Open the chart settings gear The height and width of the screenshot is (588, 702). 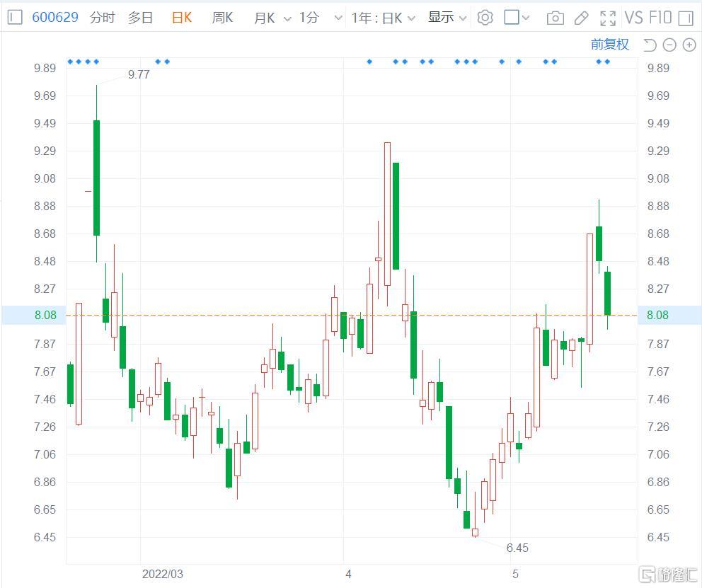click(x=485, y=18)
